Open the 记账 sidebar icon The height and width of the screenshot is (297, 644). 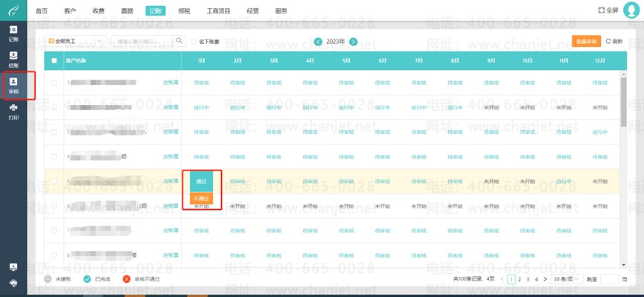click(x=13, y=33)
